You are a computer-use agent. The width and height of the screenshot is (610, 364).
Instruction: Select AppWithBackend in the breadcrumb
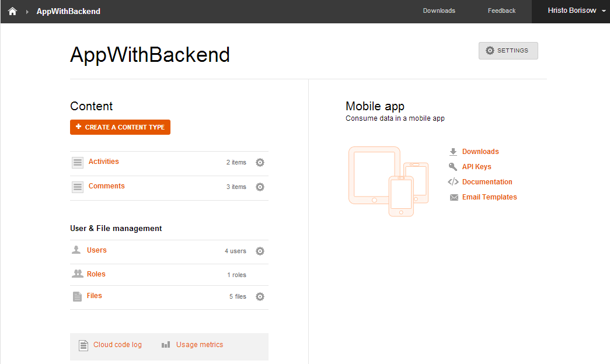[68, 11]
